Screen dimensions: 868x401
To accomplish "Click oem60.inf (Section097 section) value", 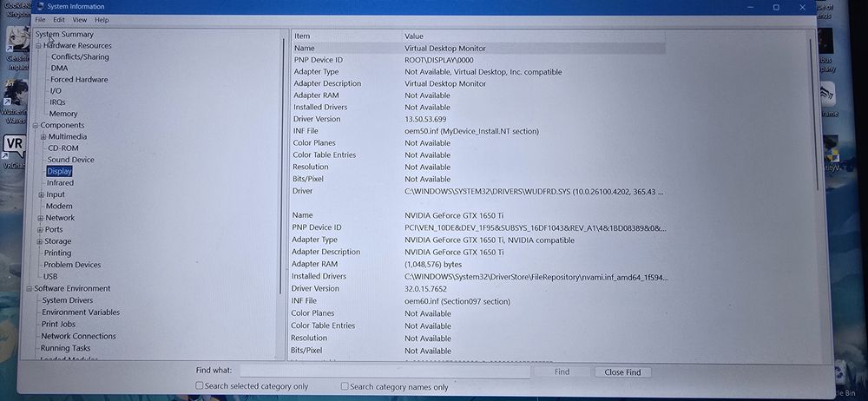I will pos(457,301).
